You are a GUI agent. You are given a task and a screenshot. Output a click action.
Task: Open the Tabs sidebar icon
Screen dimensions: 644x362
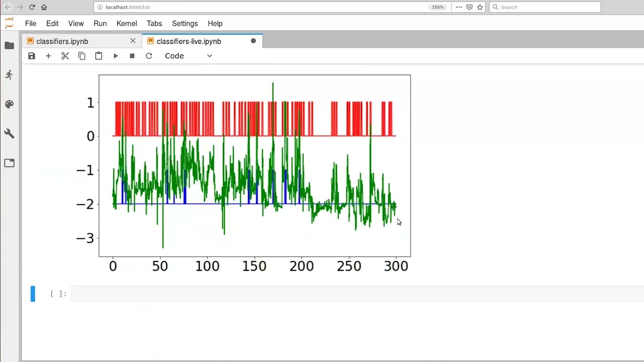[9, 163]
